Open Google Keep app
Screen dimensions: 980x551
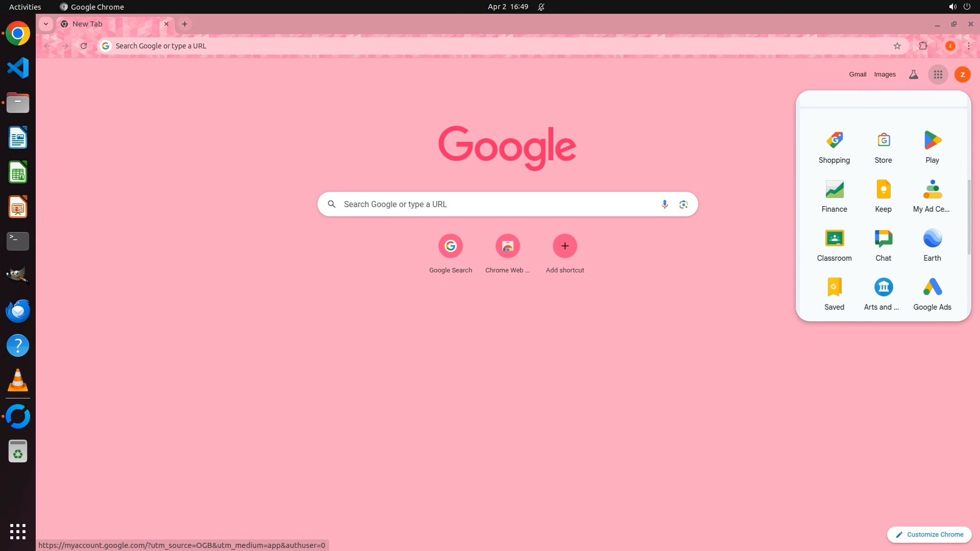click(x=883, y=196)
